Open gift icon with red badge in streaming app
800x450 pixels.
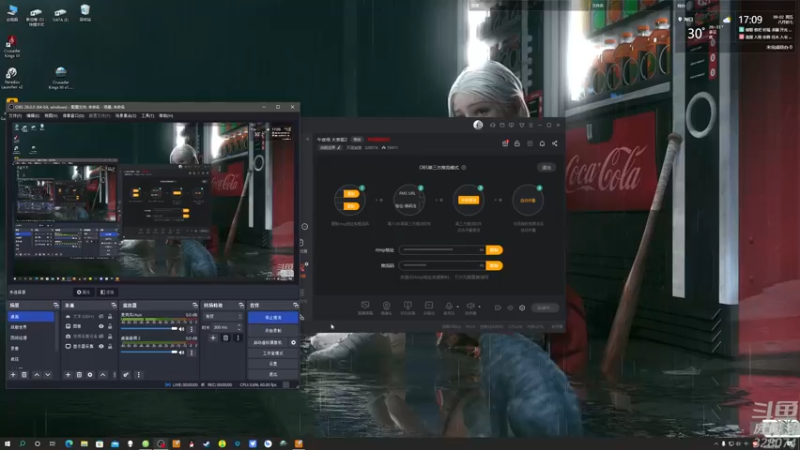tap(505, 143)
